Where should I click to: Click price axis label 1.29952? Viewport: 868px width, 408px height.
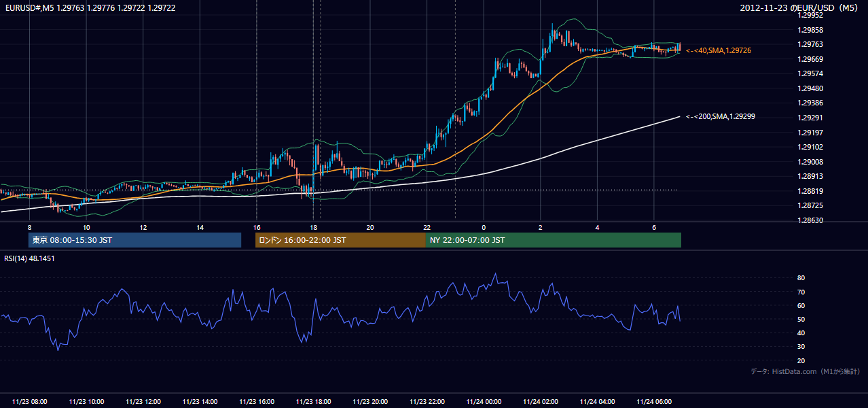810,15
